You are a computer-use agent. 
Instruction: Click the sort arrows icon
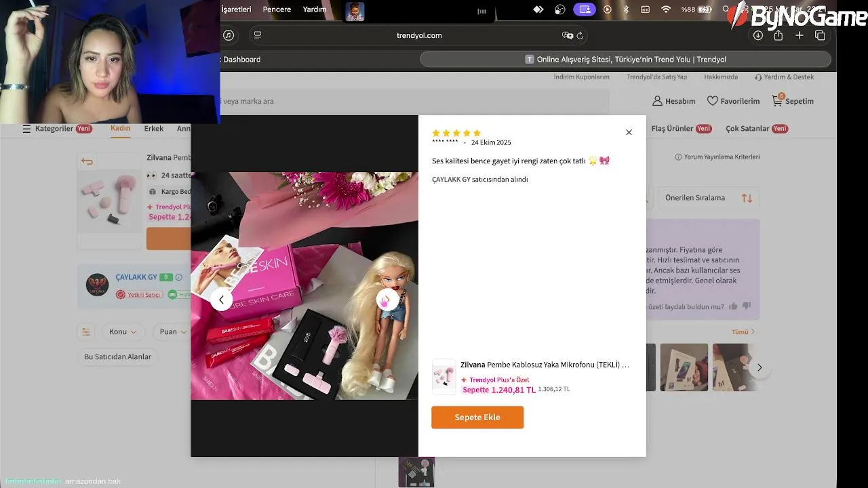coord(747,198)
